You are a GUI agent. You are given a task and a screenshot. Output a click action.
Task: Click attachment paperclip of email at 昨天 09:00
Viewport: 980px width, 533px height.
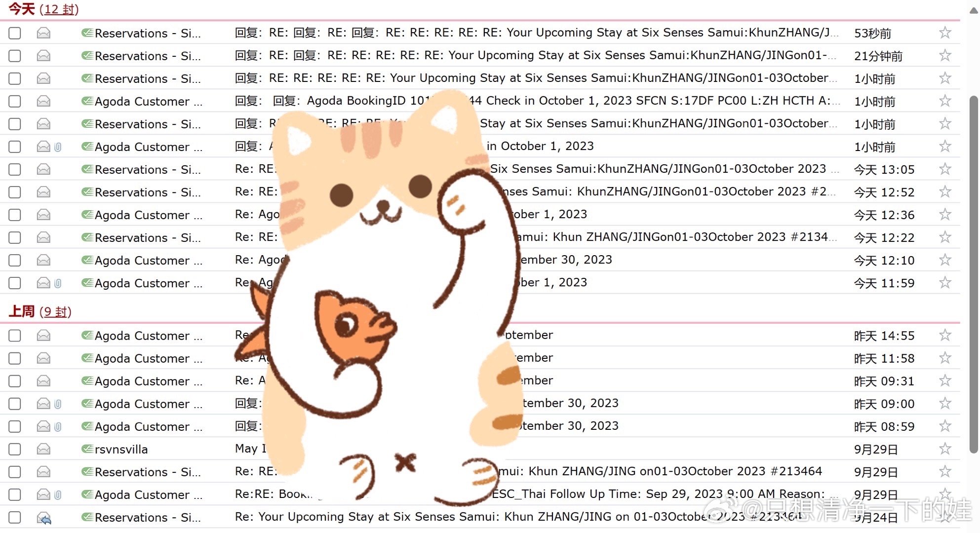pos(58,404)
